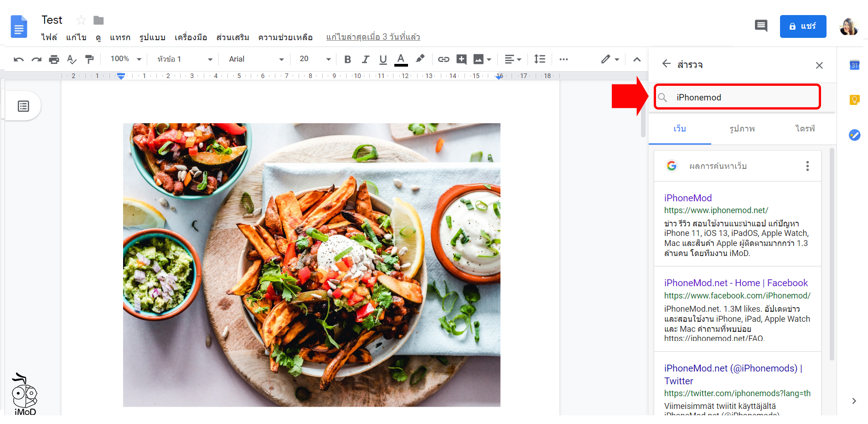Open the print icon
Image resolution: width=868 pixels, height=424 pixels.
click(x=54, y=59)
